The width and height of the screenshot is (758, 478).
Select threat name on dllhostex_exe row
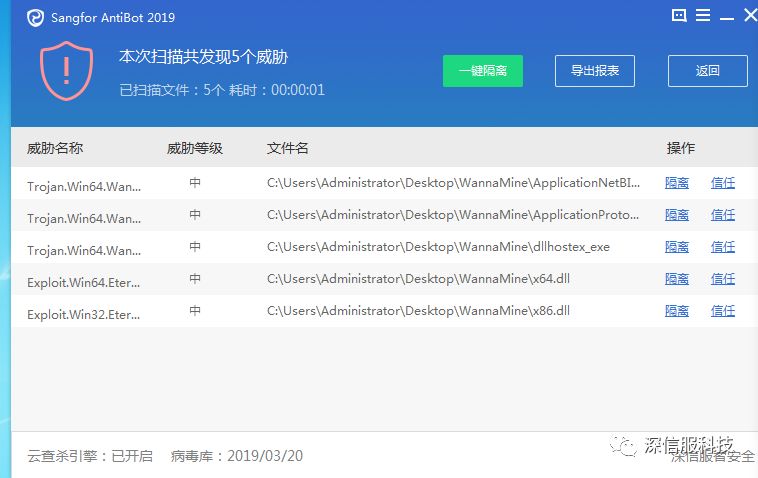[x=84, y=250]
